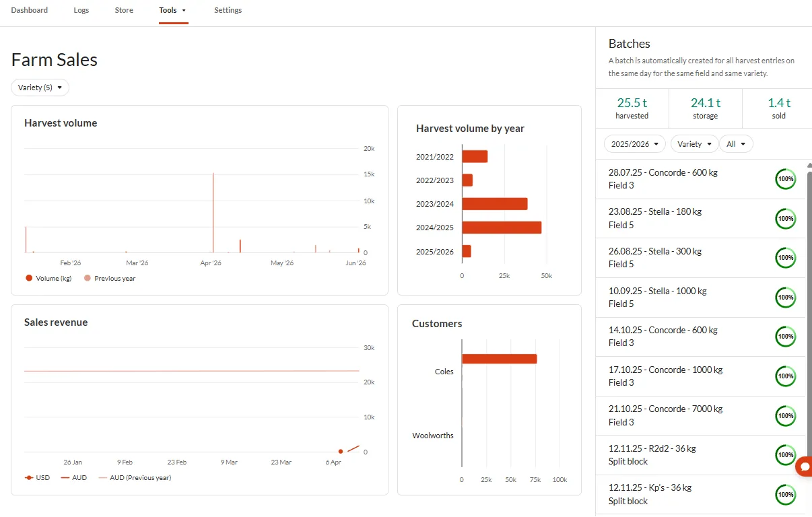Toggle Volume (kg) legend series
Image resolution: width=812 pixels, height=517 pixels.
[48, 278]
